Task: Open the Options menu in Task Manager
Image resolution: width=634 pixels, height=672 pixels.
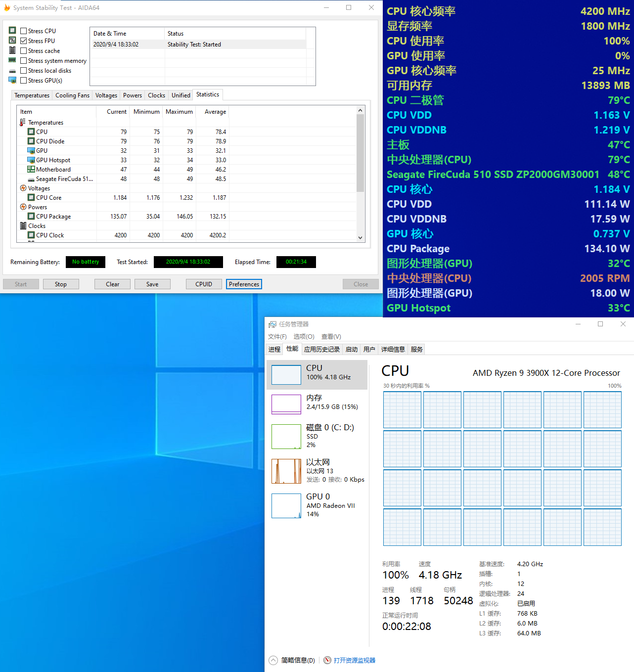Action: coord(304,337)
